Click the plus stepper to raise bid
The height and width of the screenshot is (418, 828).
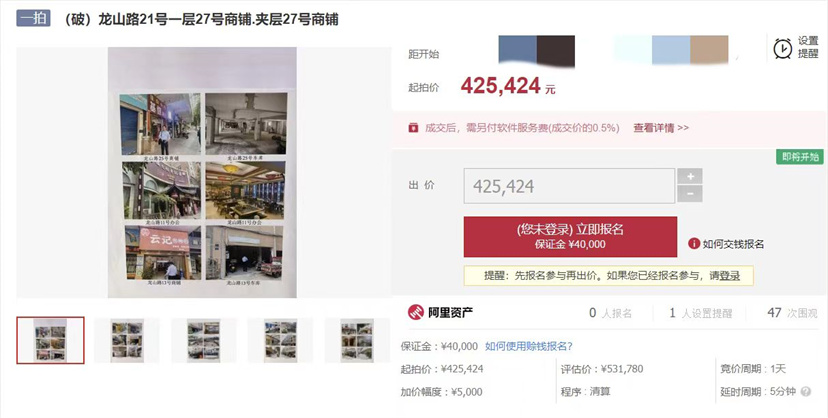click(690, 176)
